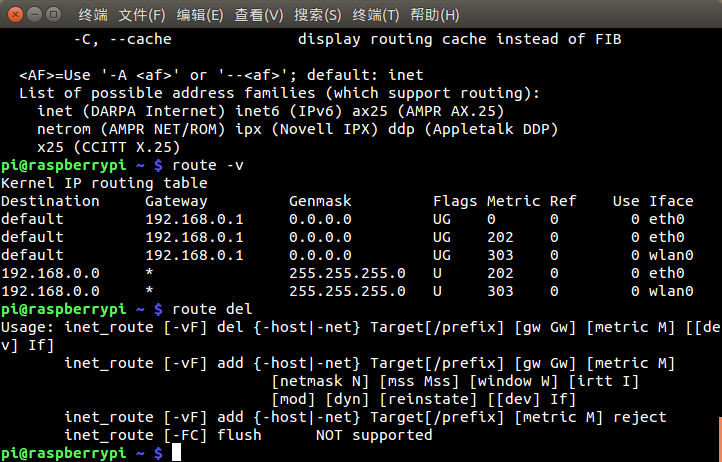The image size is (722, 462).
Task: Click the 终端 app title in top bar
Action: (93, 15)
